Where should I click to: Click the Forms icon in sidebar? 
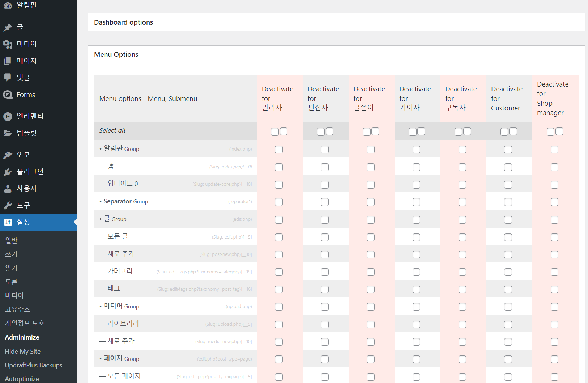(x=8, y=94)
